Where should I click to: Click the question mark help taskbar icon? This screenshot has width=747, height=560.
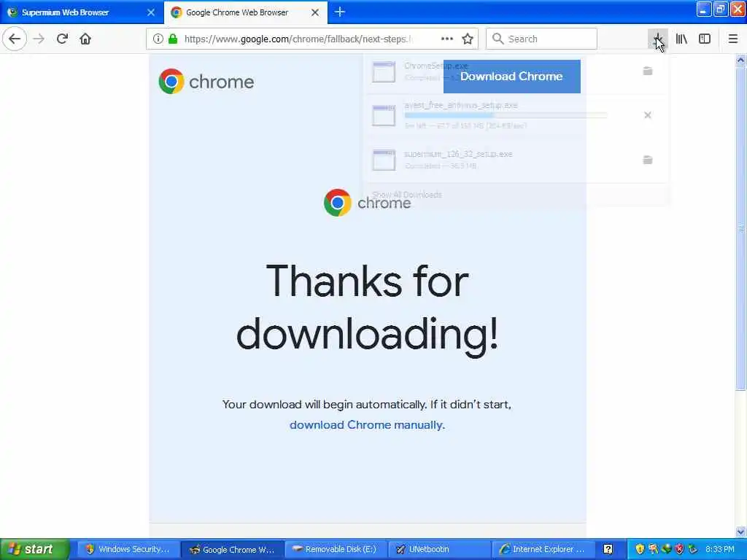pyautogui.click(x=608, y=549)
